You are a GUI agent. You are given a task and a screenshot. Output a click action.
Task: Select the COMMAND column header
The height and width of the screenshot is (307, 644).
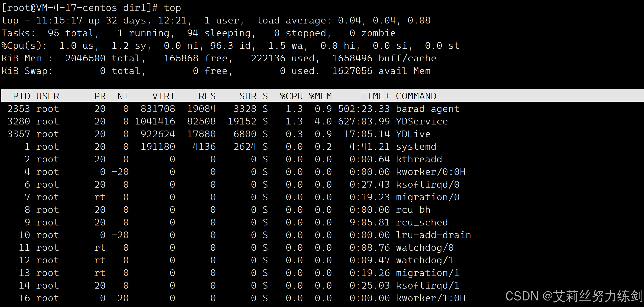point(416,96)
